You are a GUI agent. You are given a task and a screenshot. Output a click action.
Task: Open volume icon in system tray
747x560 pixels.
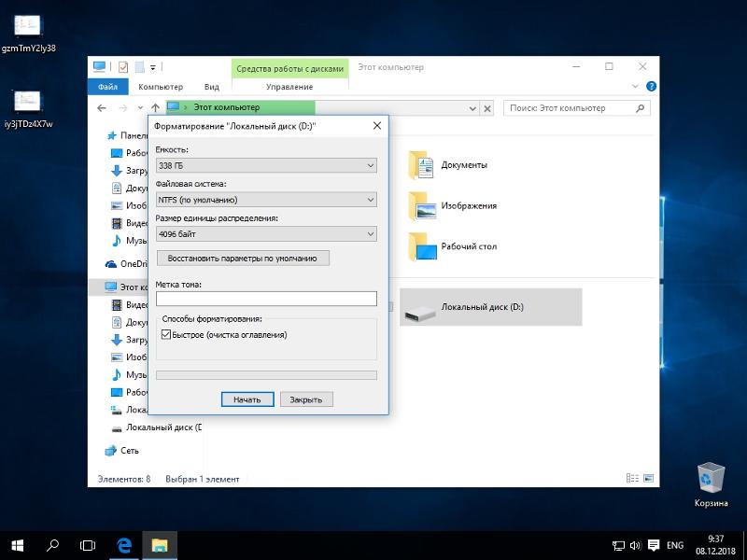point(636,546)
